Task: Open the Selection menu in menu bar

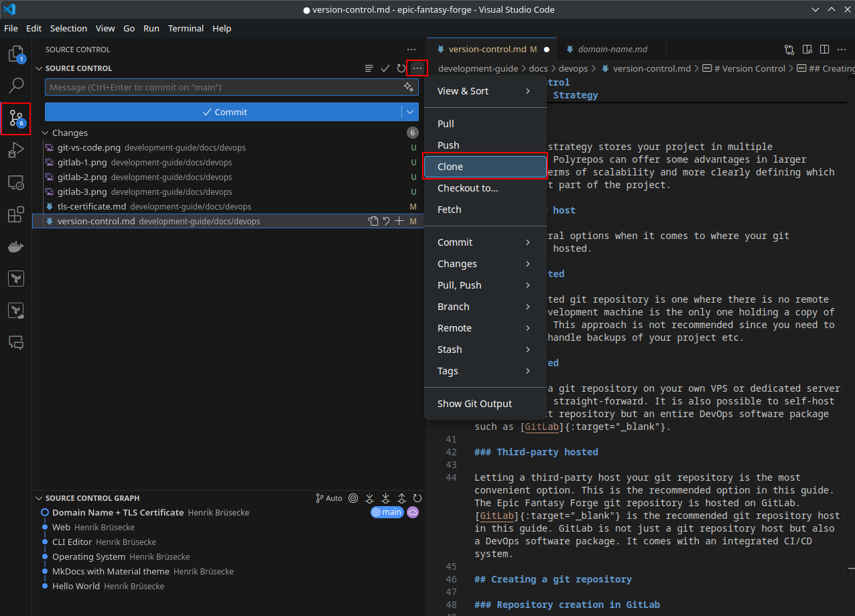Action: (68, 28)
